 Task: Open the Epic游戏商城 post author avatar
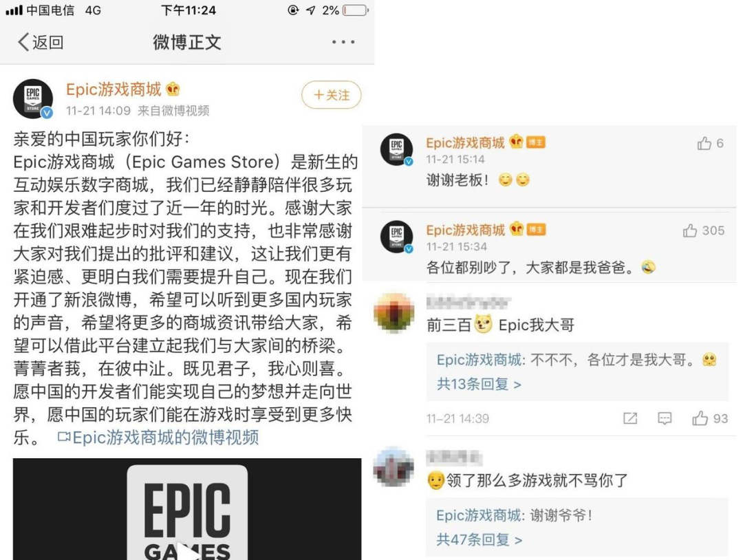click(33, 98)
